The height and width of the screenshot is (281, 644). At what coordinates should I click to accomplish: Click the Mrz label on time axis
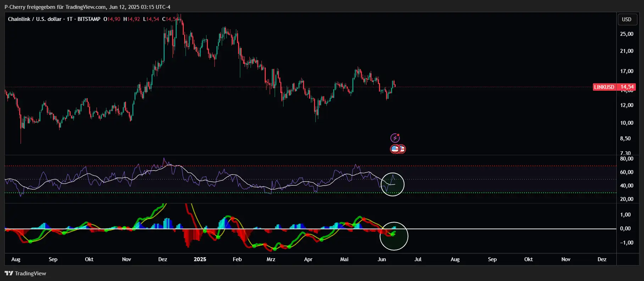click(x=271, y=259)
